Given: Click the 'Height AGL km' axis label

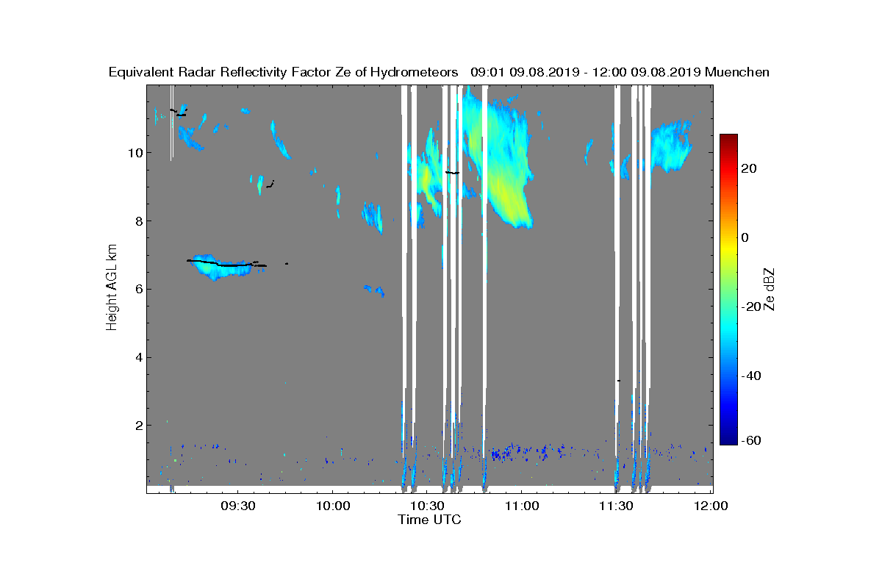Looking at the screenshot, I should coord(112,288).
